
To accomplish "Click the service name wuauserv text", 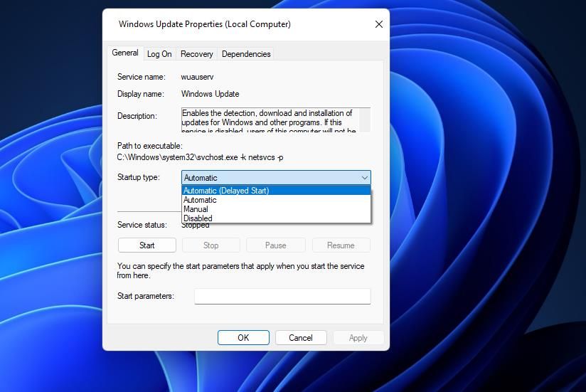I will click(197, 77).
